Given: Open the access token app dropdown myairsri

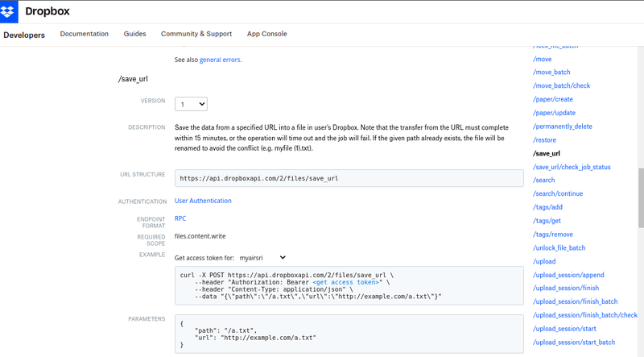Looking at the screenshot, I should click(x=262, y=258).
